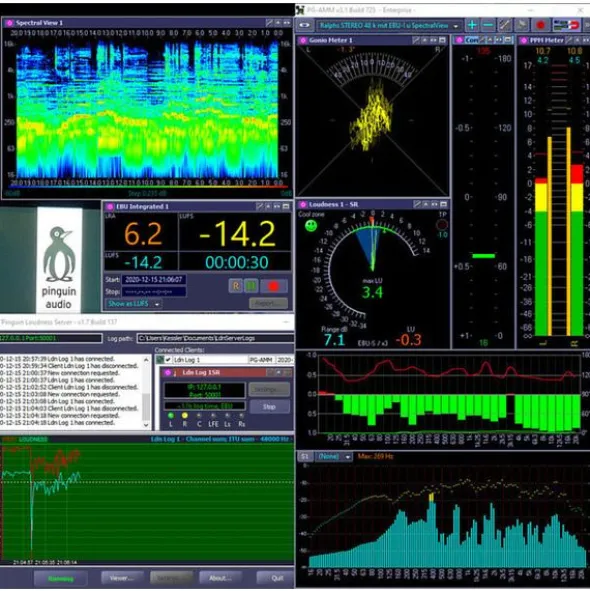This screenshot has width=590, height=591.
Task: Click the R reset button in EBU Integrated
Action: click(x=236, y=286)
